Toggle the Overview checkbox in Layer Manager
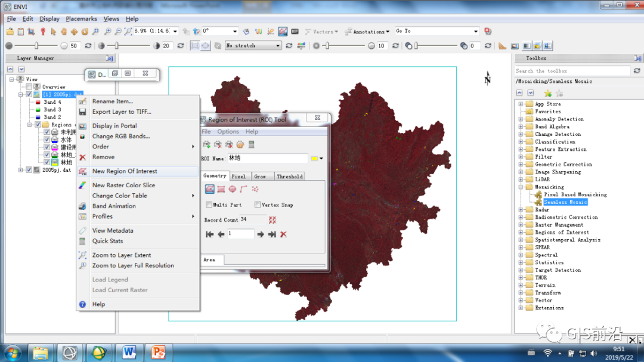The width and height of the screenshot is (644, 362). (29, 86)
